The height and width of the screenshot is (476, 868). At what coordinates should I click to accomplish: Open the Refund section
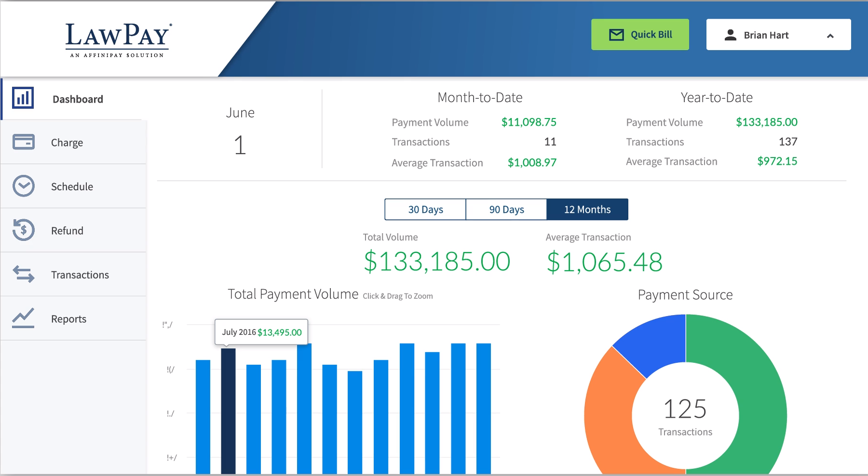click(x=74, y=231)
